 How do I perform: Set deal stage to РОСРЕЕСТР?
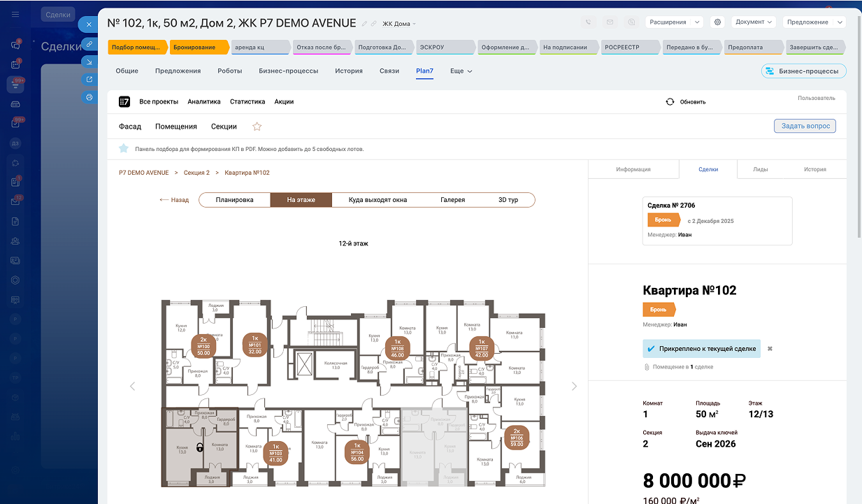[628, 48]
